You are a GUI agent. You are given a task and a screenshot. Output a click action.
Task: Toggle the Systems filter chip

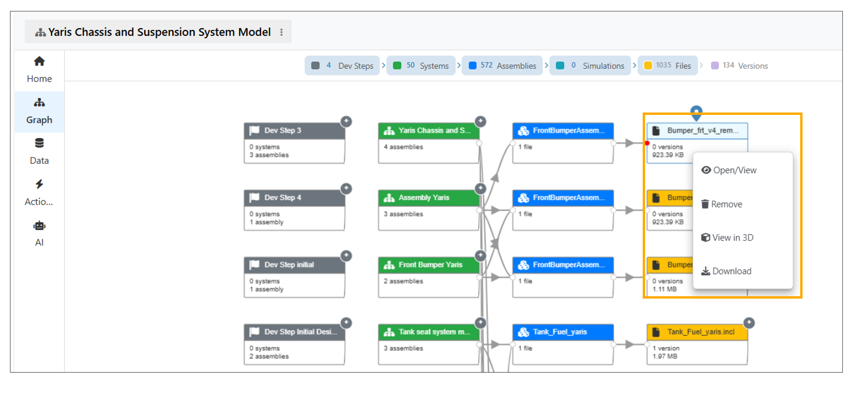point(421,66)
